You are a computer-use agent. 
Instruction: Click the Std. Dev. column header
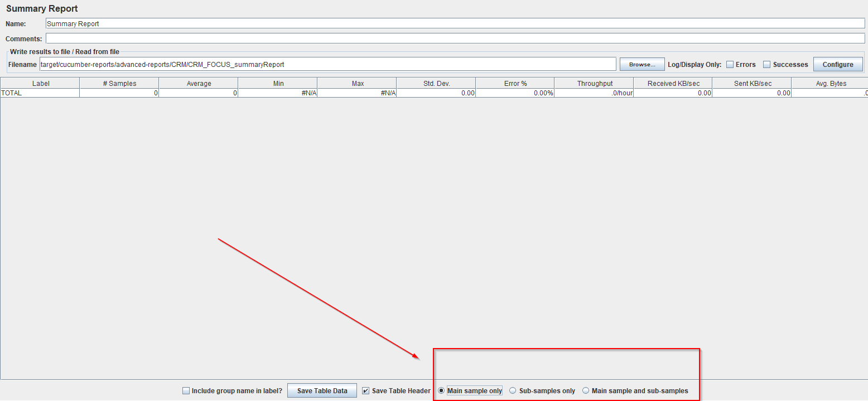(436, 83)
